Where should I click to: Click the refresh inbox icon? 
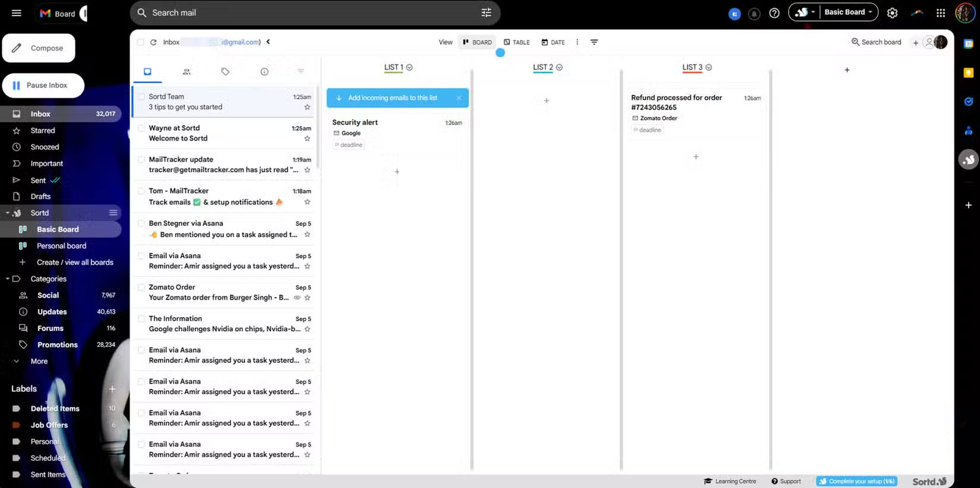coord(153,42)
